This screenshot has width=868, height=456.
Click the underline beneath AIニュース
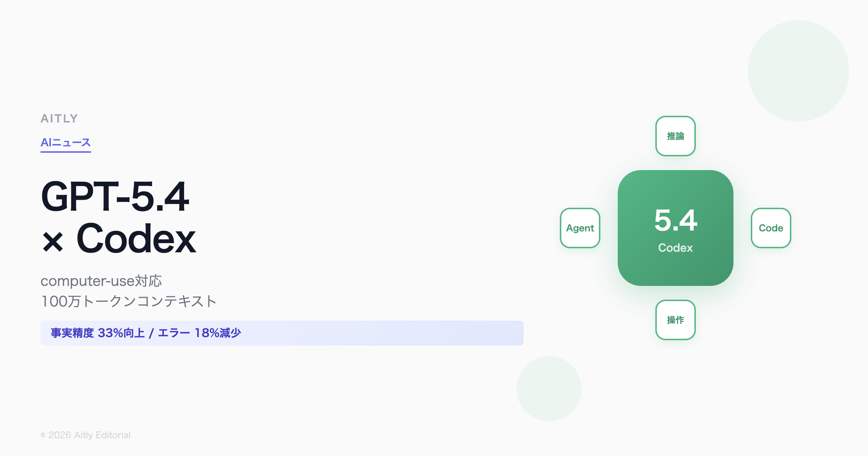65,152
